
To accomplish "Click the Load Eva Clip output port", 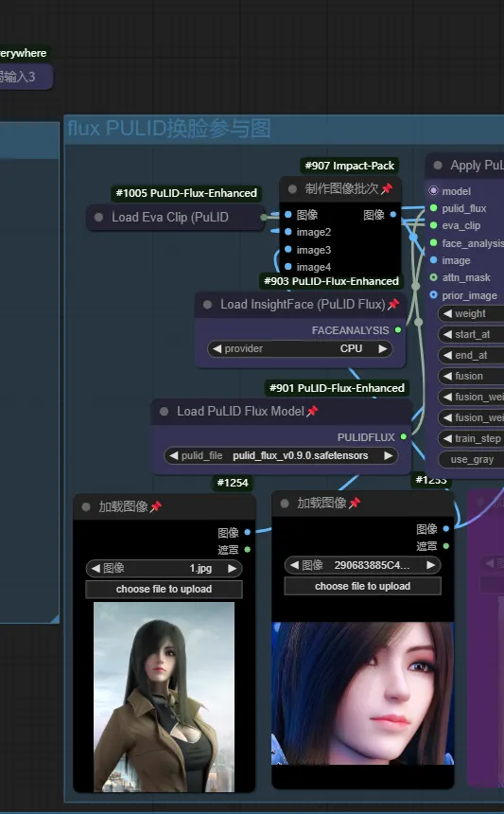I will tap(264, 217).
